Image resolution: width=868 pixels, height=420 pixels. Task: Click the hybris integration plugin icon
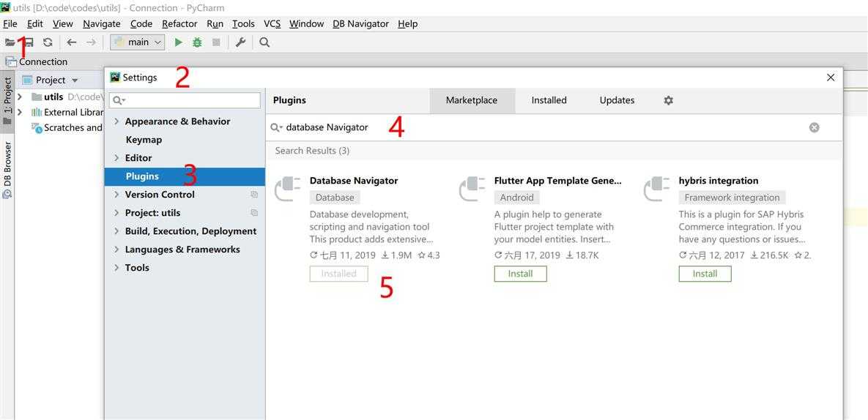click(x=656, y=189)
